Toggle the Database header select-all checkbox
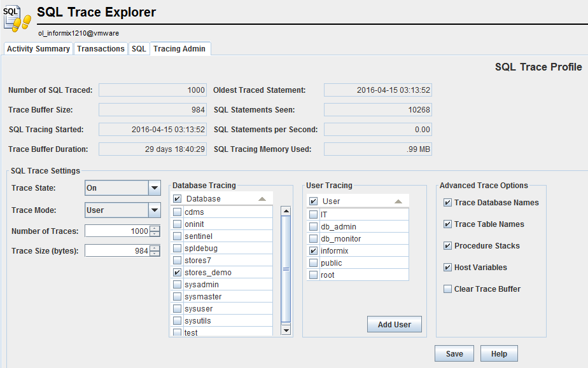Screen dimensions: 588x368 pos(178,199)
